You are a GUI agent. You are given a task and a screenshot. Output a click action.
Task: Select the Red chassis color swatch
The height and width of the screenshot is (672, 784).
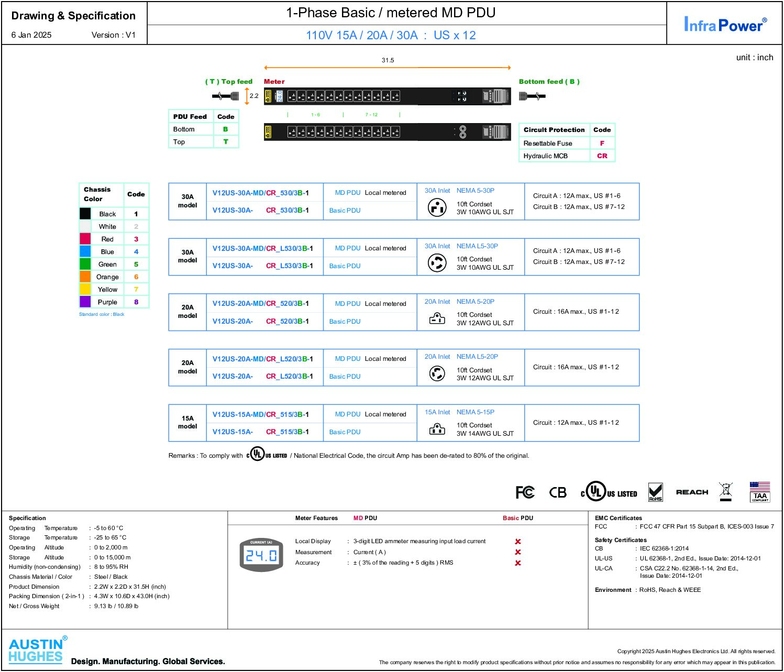click(85, 239)
